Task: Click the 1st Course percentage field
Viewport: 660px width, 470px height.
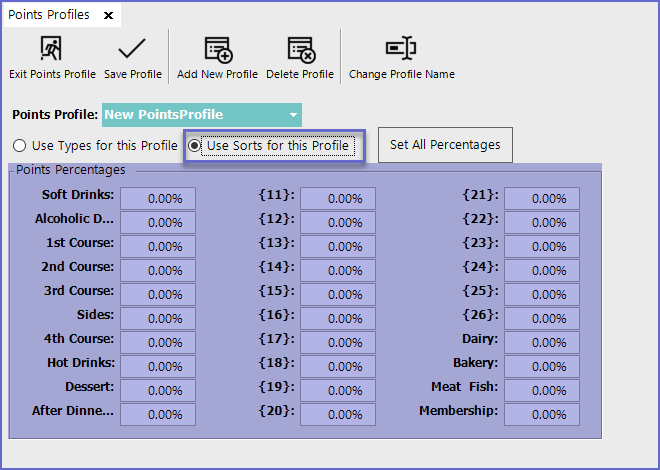Action: pos(158,246)
